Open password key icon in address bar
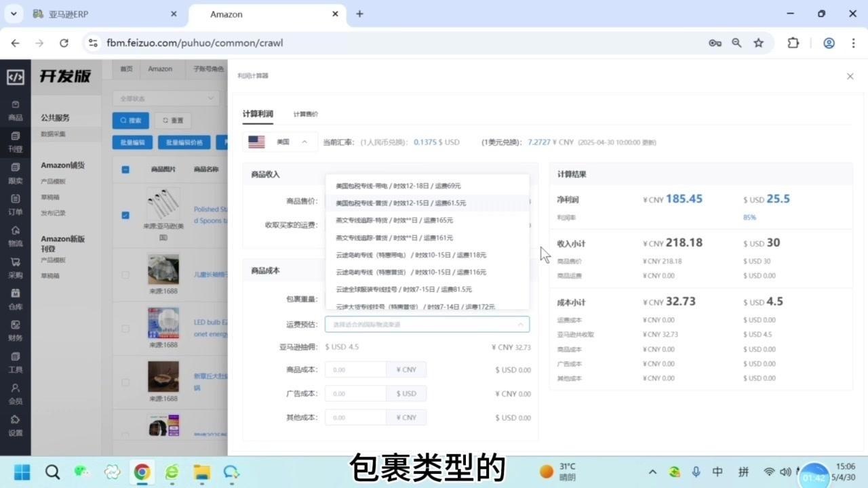Screen dimensions: 868x488 (x=715, y=43)
